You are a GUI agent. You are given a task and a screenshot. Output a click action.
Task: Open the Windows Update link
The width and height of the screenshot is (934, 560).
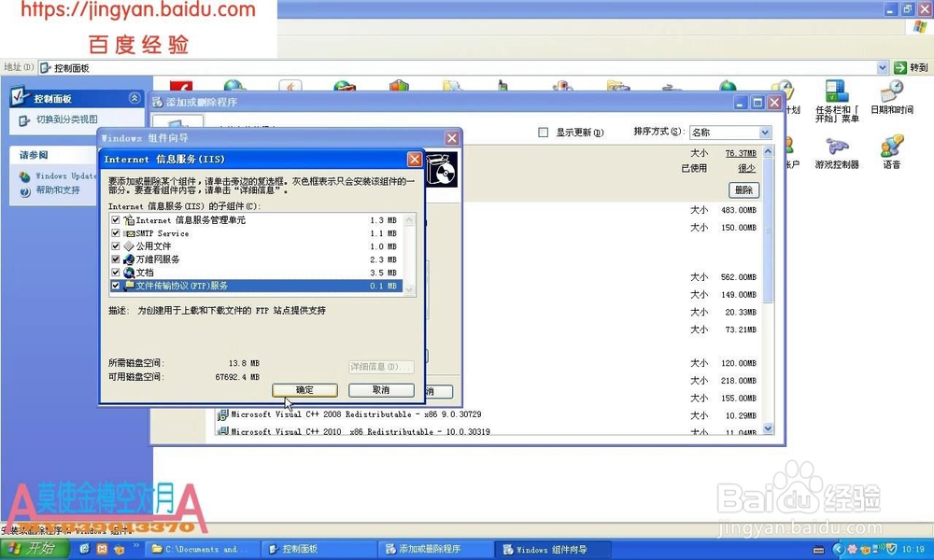pos(65,176)
